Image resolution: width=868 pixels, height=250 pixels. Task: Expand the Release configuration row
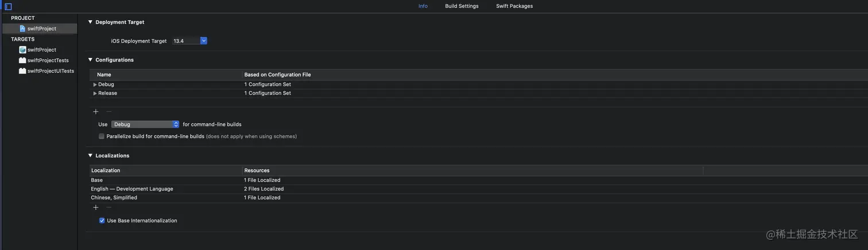95,93
